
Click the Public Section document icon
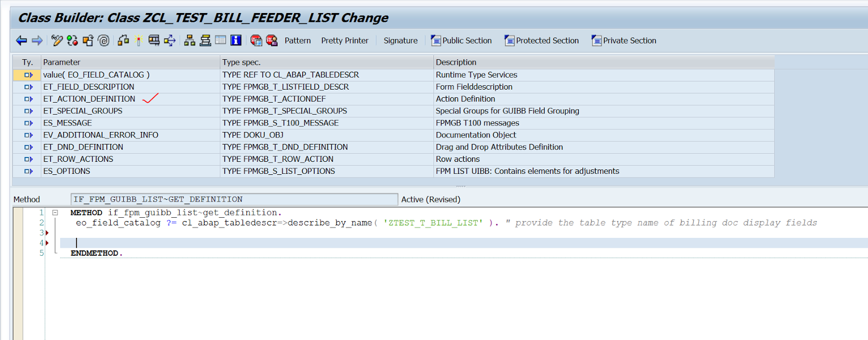[x=436, y=40]
